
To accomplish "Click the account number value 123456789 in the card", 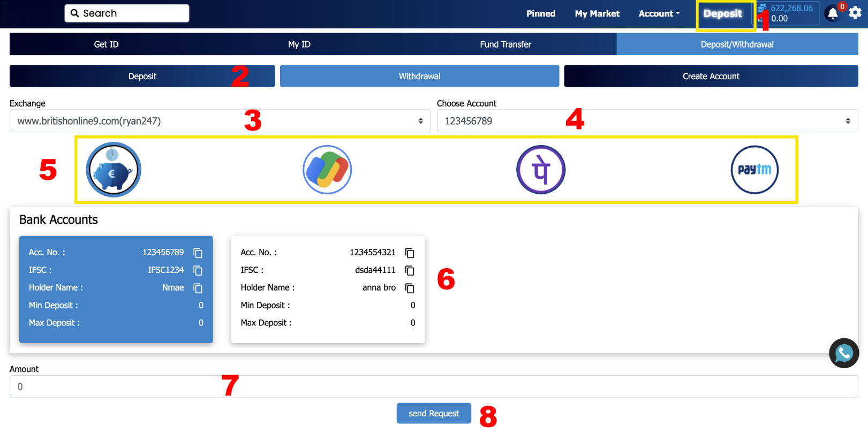I will [x=163, y=252].
